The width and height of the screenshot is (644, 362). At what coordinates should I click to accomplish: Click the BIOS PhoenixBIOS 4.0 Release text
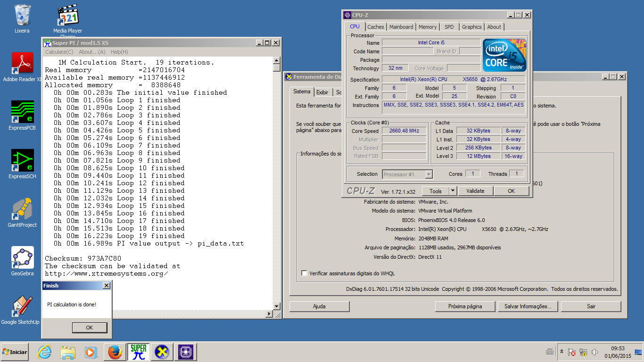(451, 220)
